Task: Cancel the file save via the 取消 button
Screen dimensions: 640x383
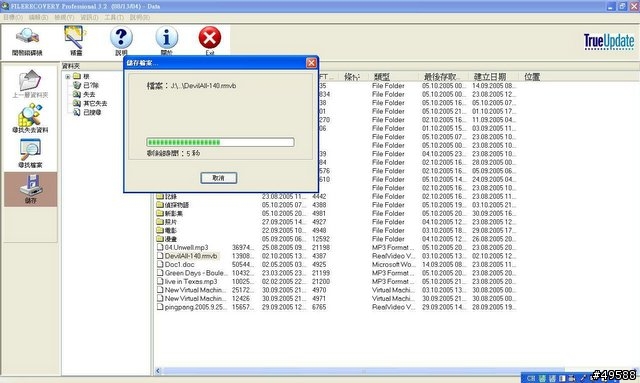Action: pyautogui.click(x=219, y=178)
